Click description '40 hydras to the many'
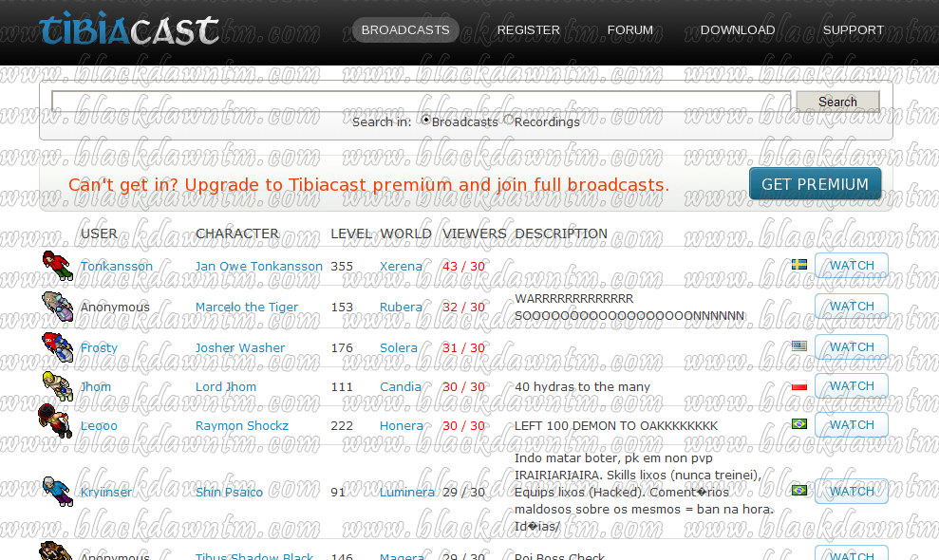 (582, 387)
